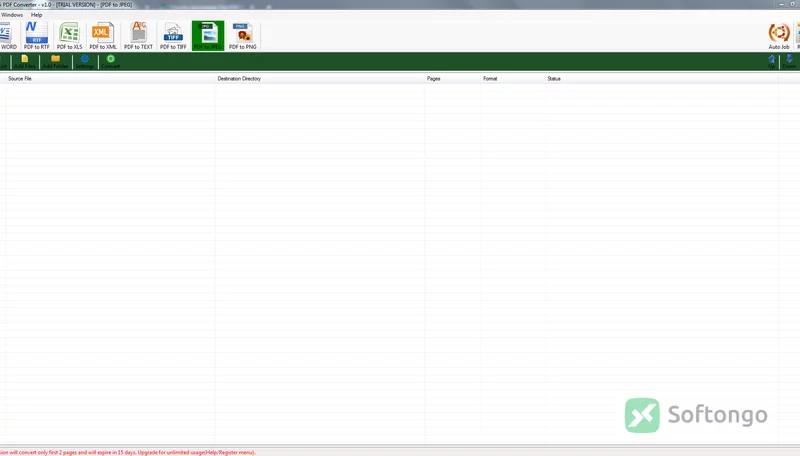Click the Pages column header
The width and height of the screenshot is (800, 456).
[x=452, y=79]
